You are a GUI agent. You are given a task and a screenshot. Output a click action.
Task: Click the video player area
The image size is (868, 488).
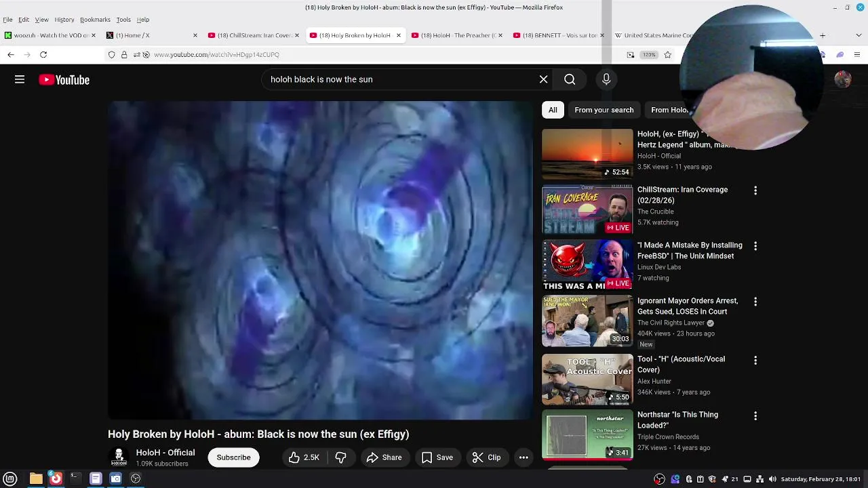(321, 260)
